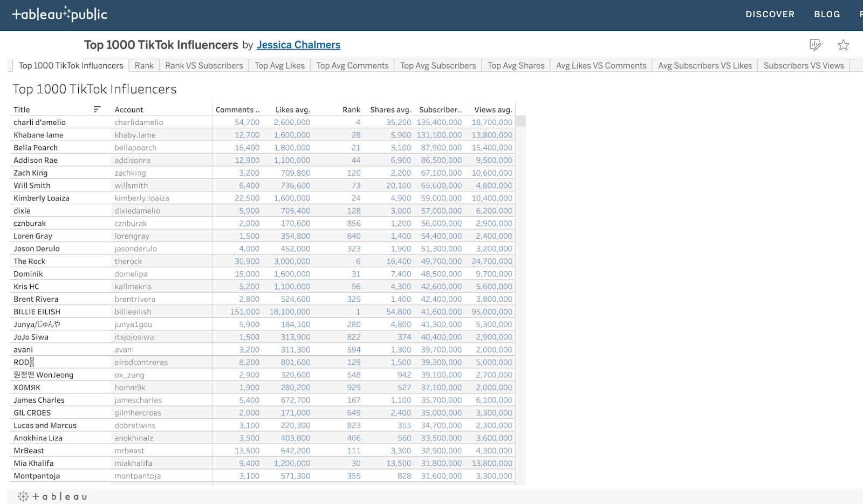
Task: Switch to Subscribers VS Views tab
Action: click(x=804, y=66)
